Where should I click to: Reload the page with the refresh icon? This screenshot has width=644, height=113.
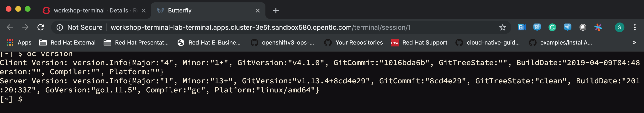tap(41, 27)
